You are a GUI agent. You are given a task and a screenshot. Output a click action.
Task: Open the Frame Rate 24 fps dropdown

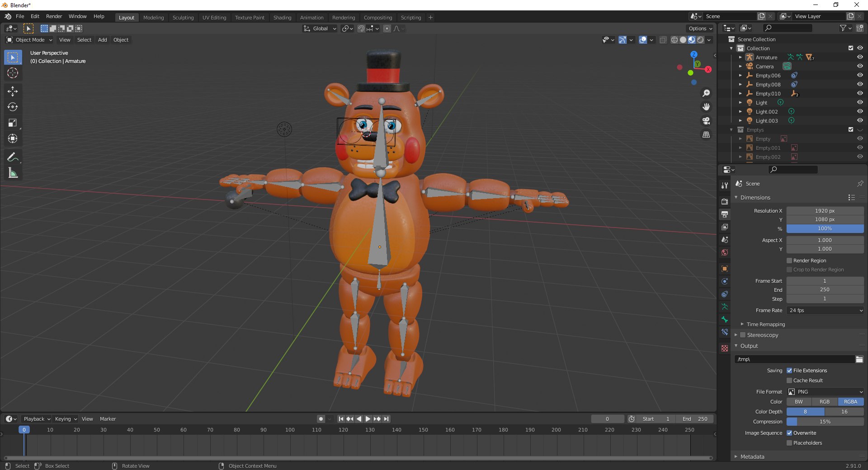825,310
